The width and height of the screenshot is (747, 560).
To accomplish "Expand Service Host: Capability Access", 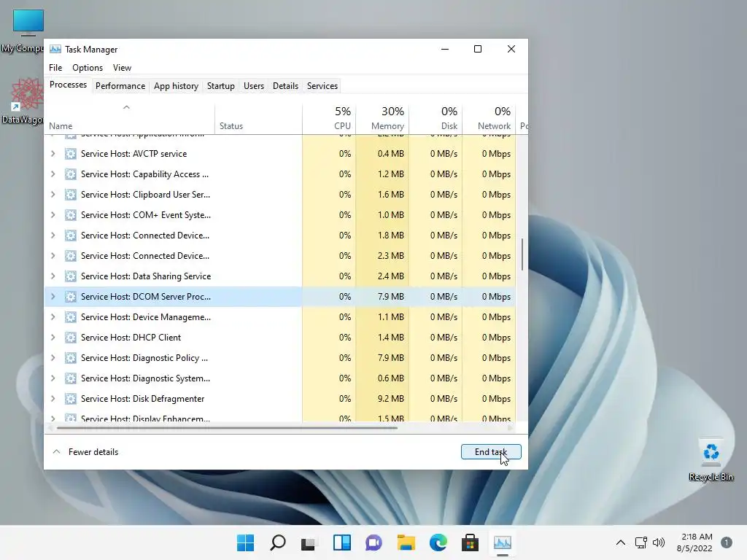I will click(x=53, y=174).
